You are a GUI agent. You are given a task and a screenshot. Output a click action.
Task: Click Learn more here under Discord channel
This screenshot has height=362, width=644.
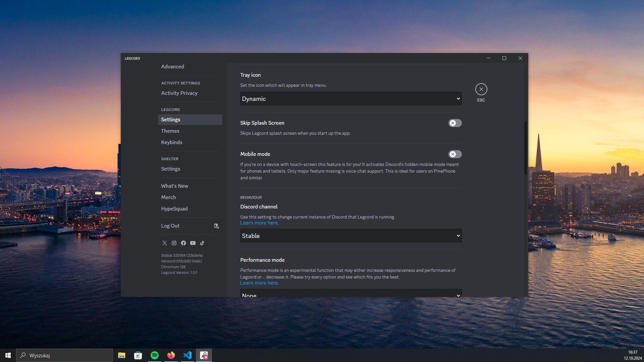[259, 223]
